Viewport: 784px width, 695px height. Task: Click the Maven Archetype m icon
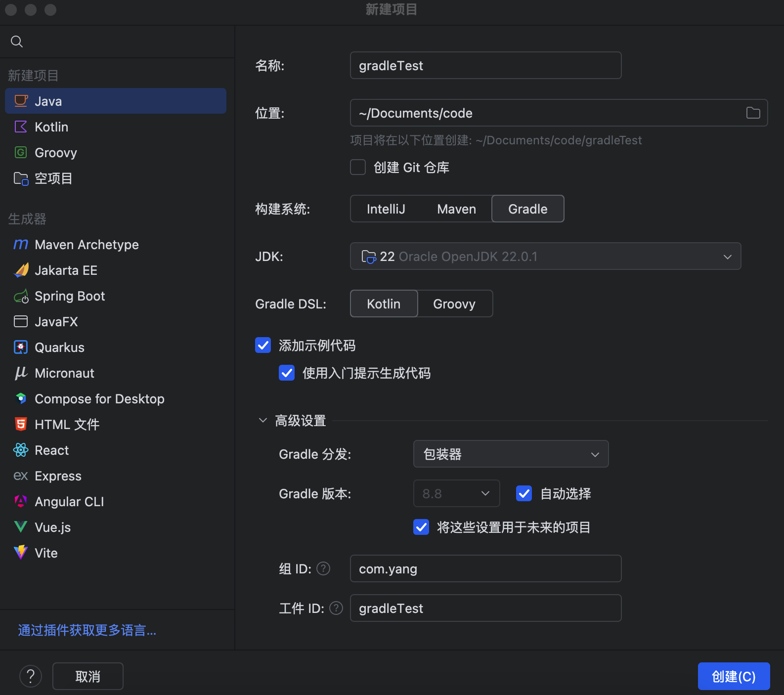point(21,244)
